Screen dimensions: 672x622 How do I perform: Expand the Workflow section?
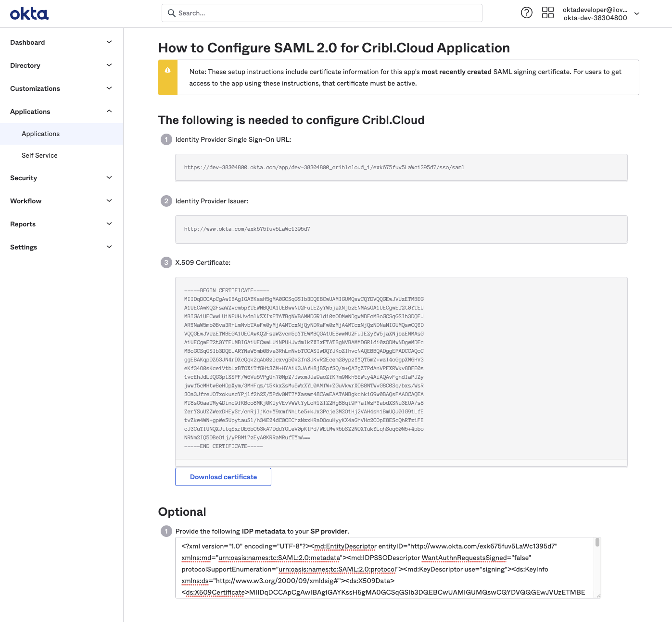click(109, 200)
